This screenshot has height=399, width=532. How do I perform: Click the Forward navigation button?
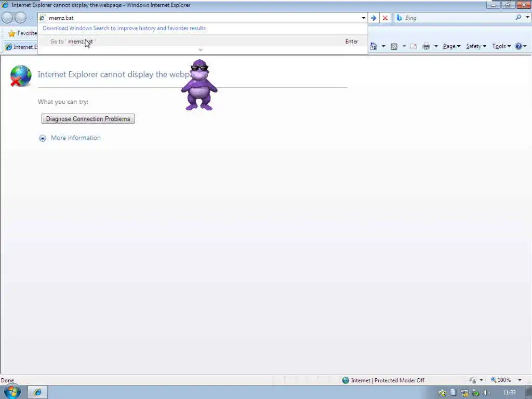(20, 18)
